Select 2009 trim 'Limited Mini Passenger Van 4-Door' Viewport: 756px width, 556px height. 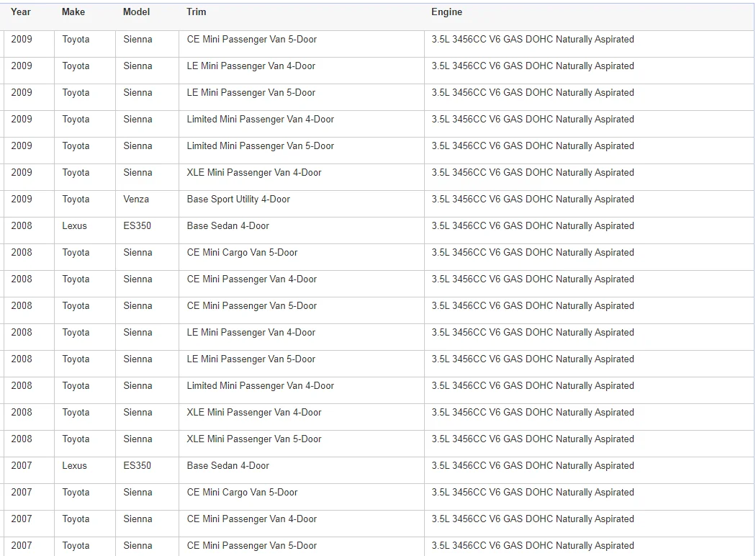click(261, 119)
